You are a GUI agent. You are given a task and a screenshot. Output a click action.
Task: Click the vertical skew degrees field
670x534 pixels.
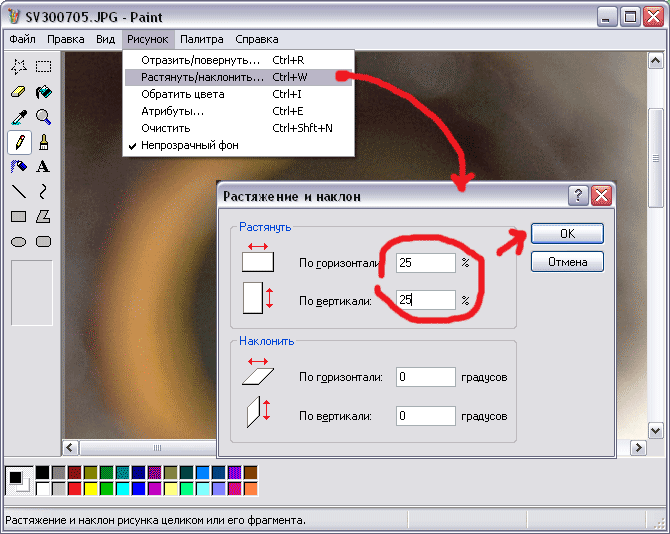click(425, 415)
